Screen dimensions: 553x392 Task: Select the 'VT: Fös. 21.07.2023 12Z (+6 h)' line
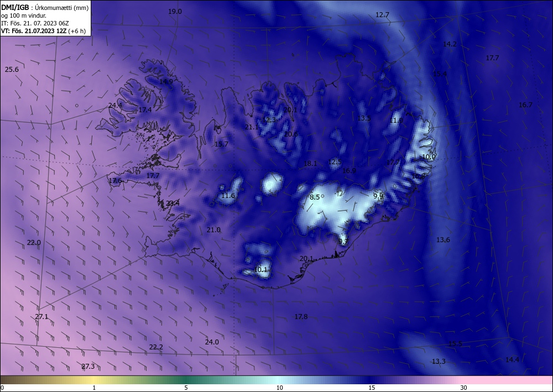[43, 31]
